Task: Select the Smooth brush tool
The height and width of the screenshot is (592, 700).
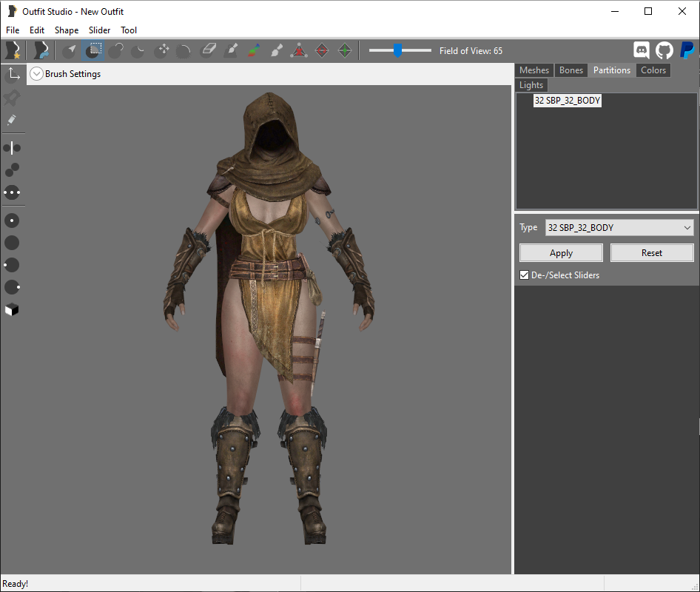Action: point(184,50)
